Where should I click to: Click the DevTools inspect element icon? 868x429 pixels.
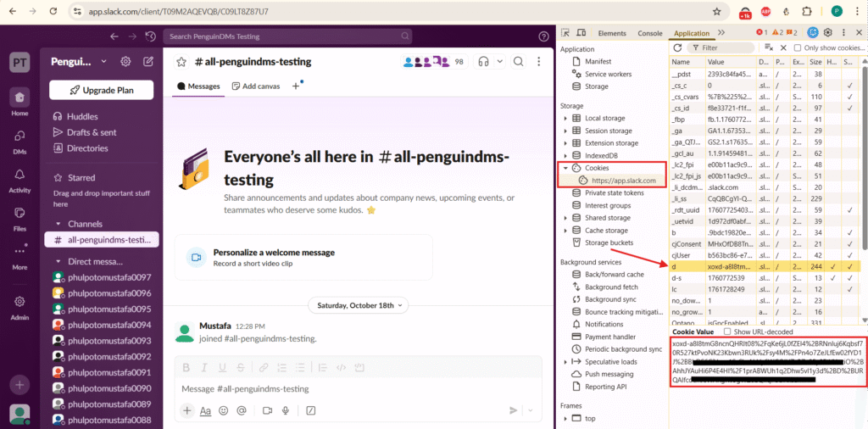pyautogui.click(x=567, y=33)
